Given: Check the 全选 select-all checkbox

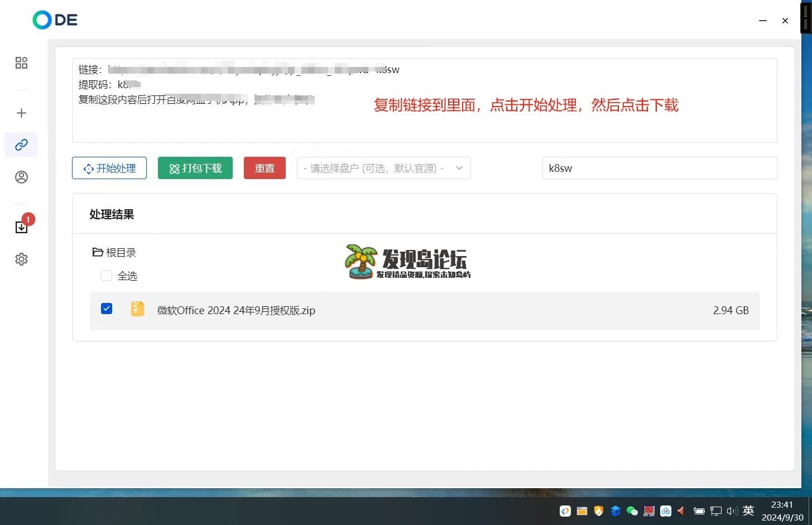Looking at the screenshot, I should (x=107, y=276).
